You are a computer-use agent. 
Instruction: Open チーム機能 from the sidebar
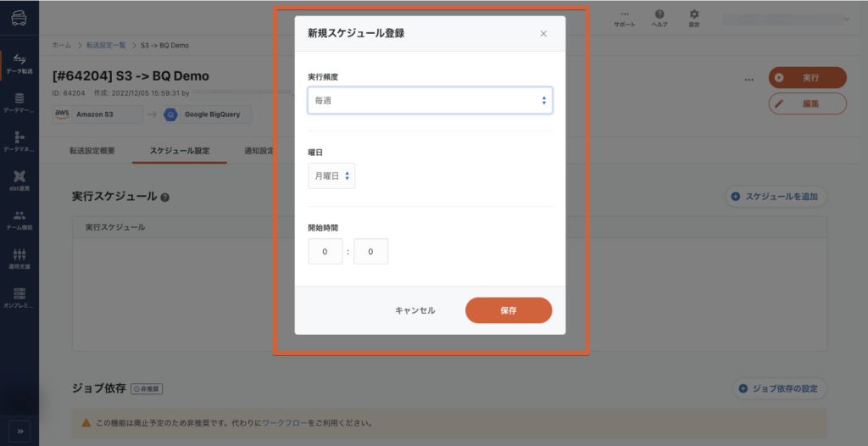click(19, 220)
